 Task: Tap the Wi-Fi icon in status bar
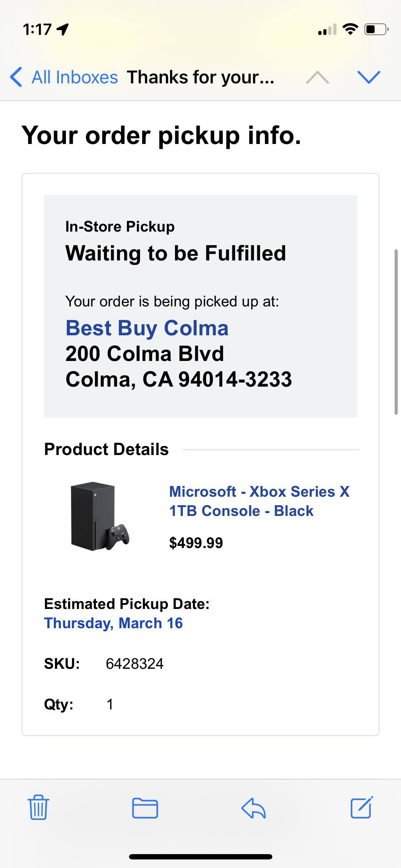click(x=350, y=29)
